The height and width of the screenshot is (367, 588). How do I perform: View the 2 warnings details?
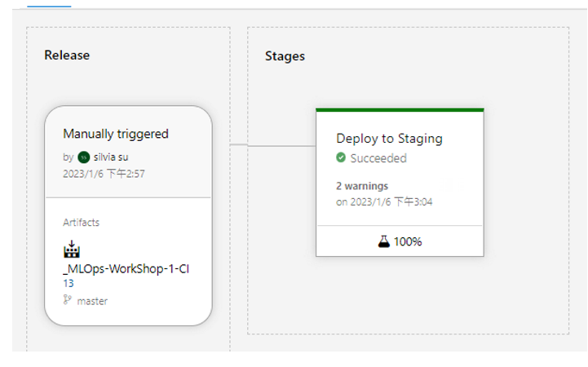362,186
